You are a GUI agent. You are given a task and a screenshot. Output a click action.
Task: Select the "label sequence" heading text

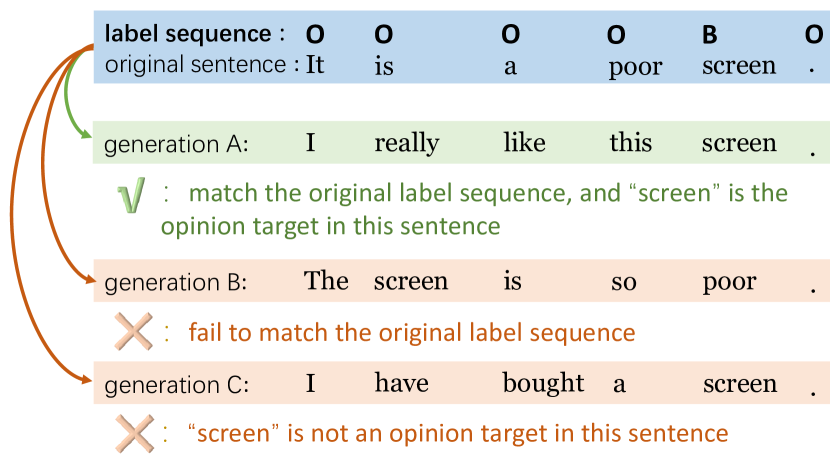[188, 34]
